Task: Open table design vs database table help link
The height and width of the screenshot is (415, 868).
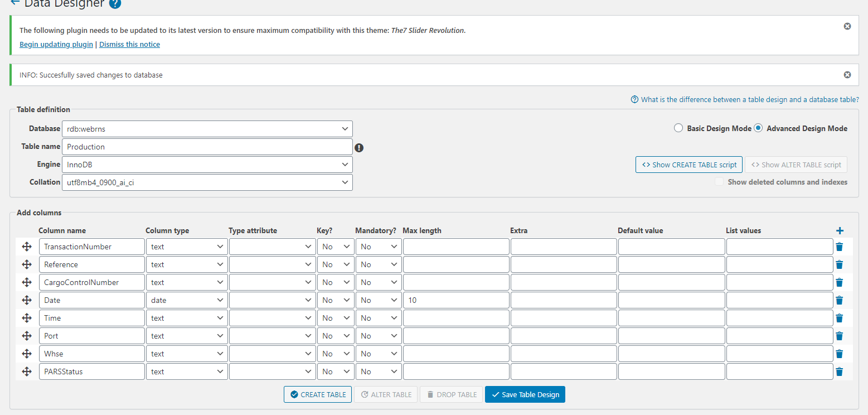Action: coord(745,100)
